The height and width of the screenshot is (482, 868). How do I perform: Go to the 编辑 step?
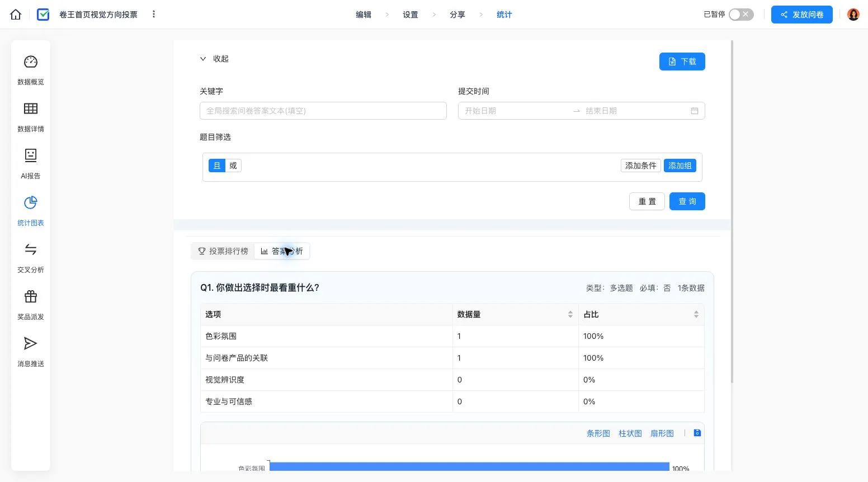coord(364,15)
